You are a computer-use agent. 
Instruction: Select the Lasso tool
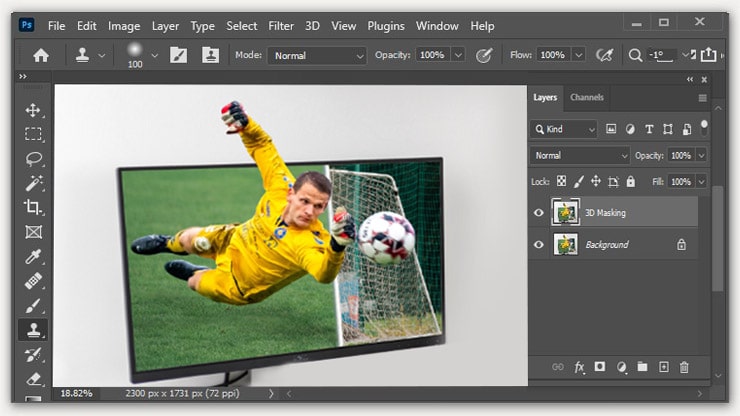(33, 158)
